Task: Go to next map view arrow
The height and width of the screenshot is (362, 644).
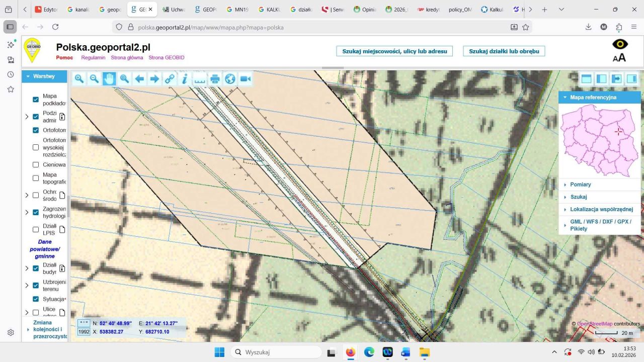Action: [x=154, y=78]
